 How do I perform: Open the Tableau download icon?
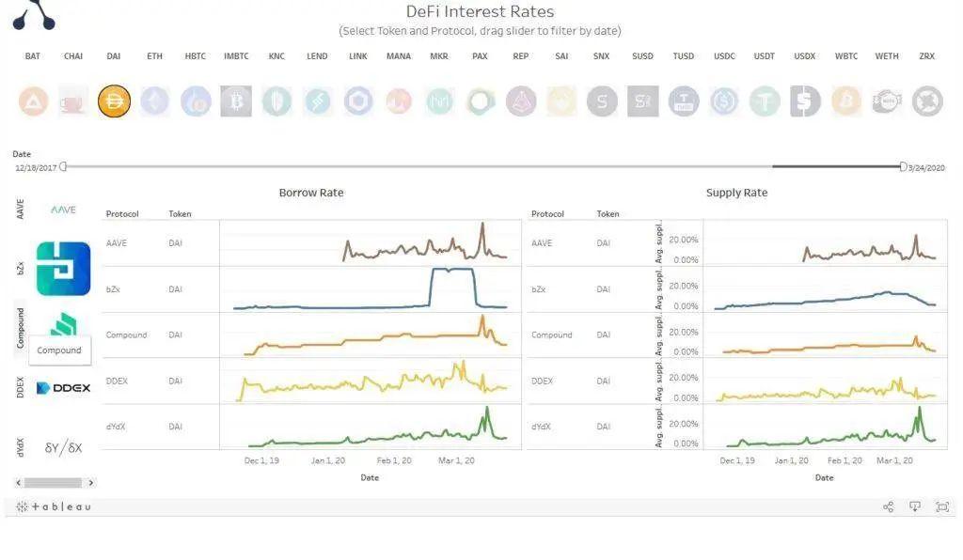coord(915,506)
